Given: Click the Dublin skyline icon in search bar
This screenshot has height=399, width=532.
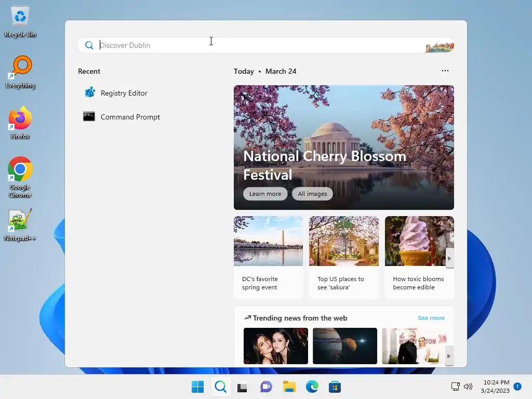Looking at the screenshot, I should pos(440,47).
